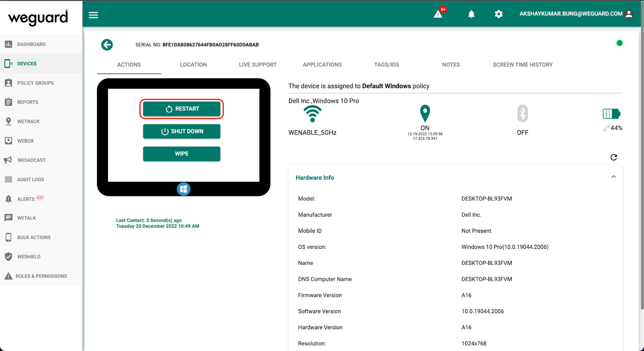Click the Resolution value 1024x768
The height and width of the screenshot is (351, 644).
[474, 343]
